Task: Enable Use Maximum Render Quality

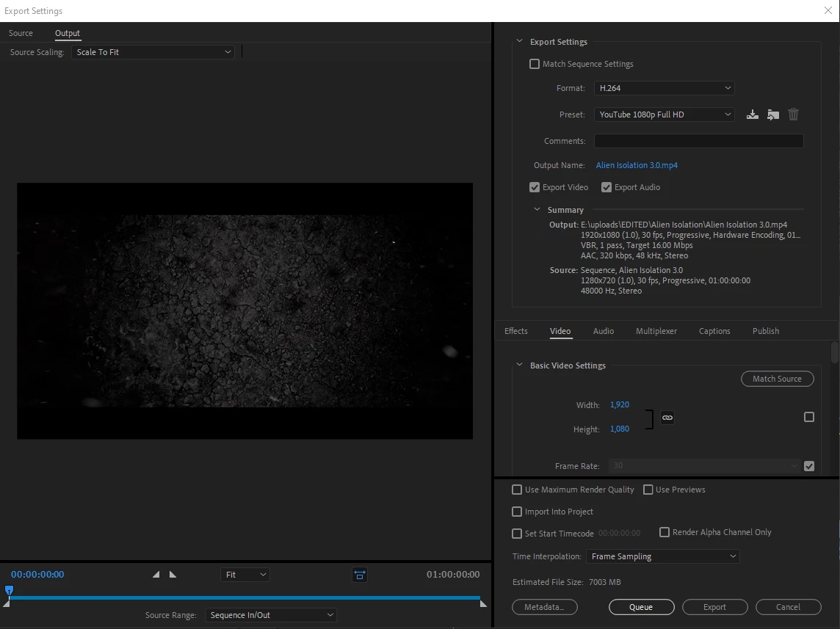Action: click(517, 490)
